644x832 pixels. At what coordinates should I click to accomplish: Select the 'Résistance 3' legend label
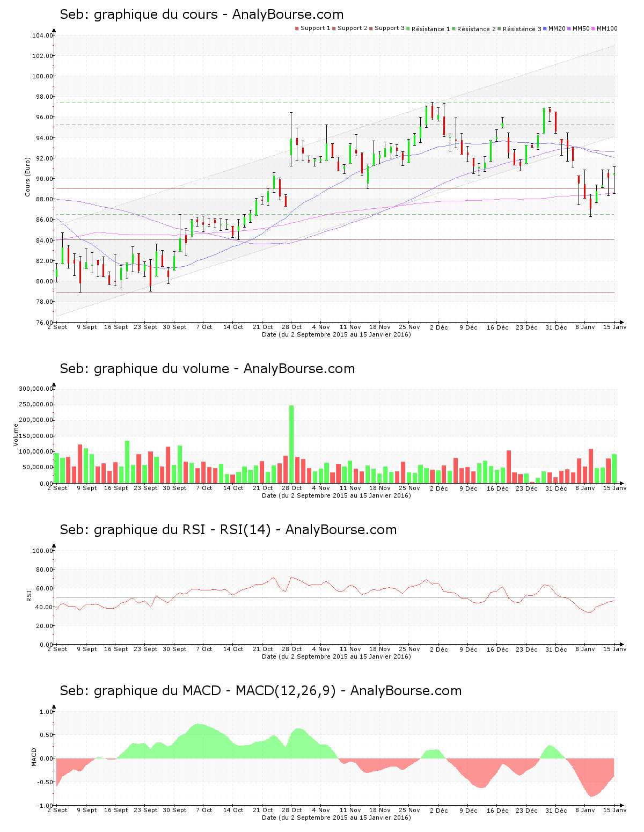(522, 29)
